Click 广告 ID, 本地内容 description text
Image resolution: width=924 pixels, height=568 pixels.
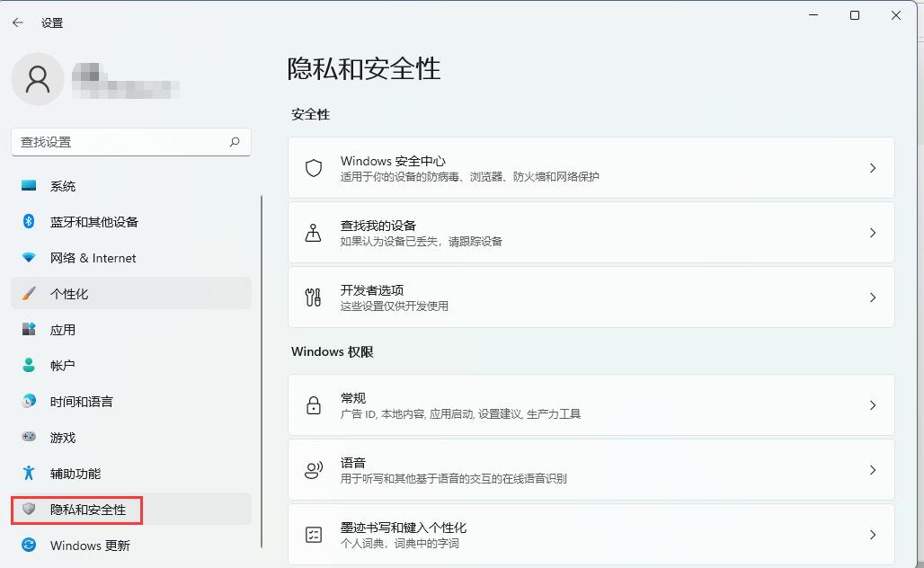[x=460, y=414]
